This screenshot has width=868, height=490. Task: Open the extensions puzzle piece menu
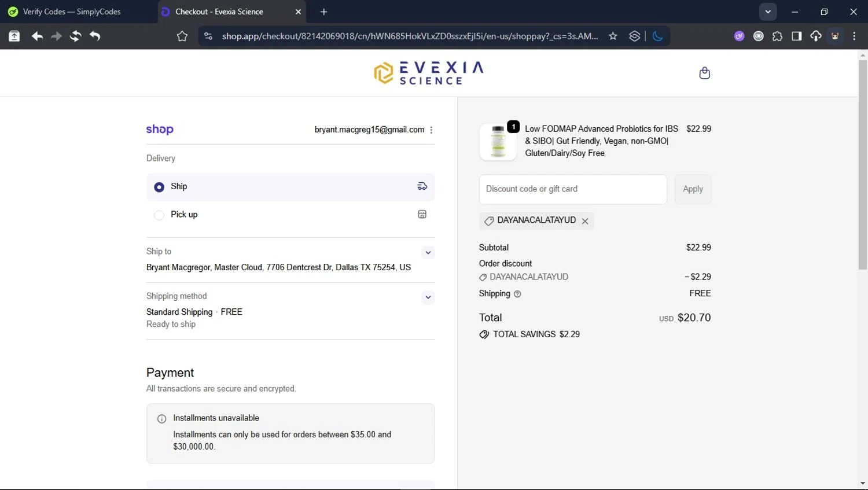777,36
